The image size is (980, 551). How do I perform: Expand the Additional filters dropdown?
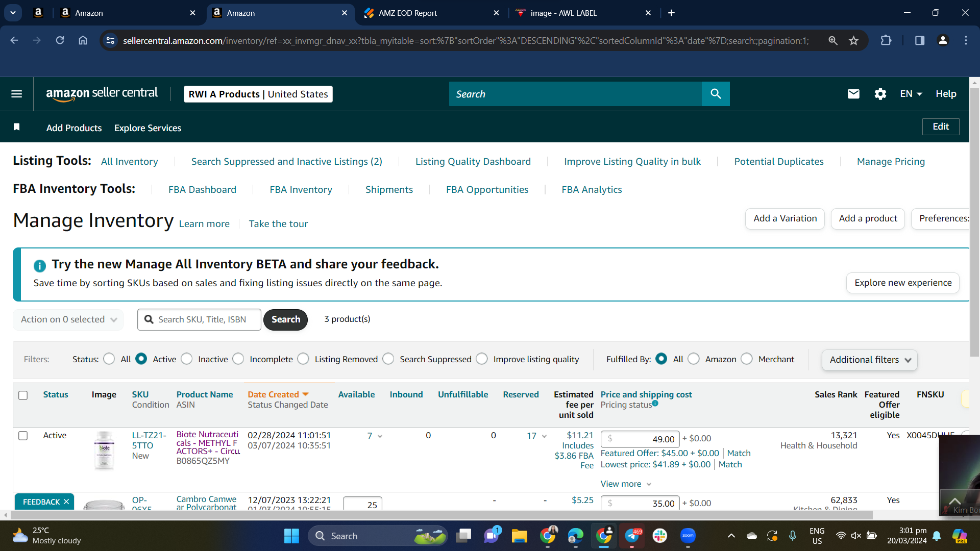click(x=870, y=360)
